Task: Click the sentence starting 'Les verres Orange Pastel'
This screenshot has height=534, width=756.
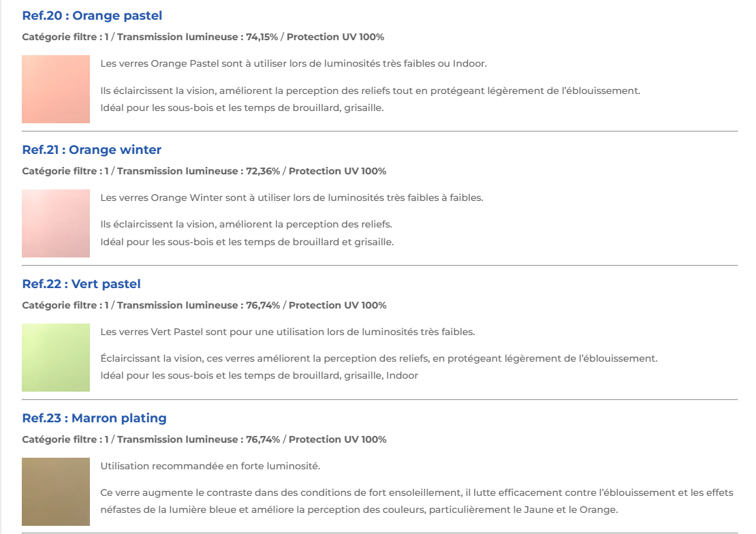Action: point(293,64)
